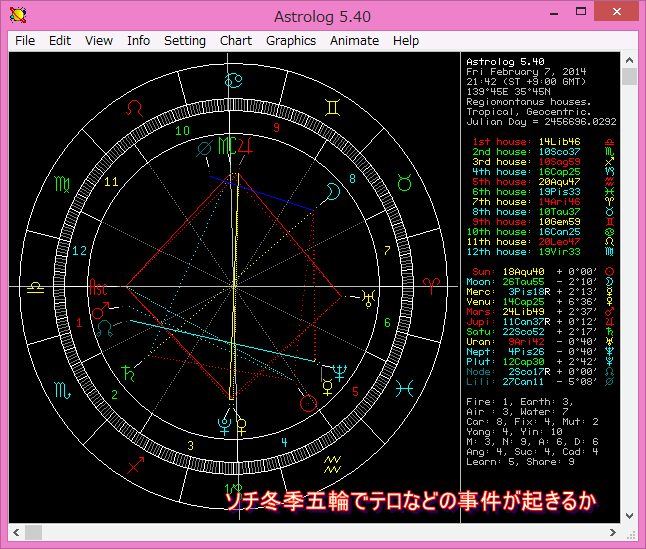The image size is (646, 549).
Task: Open the View menu
Action: [x=99, y=41]
